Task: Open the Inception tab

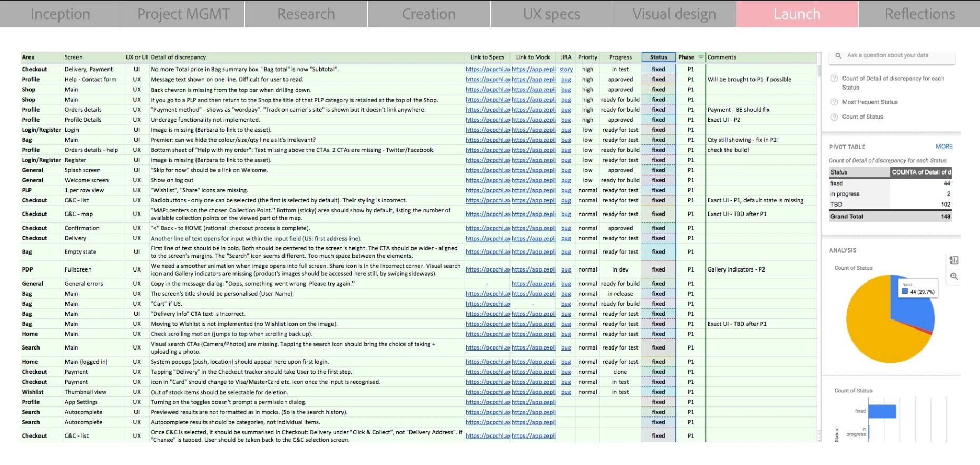Action: pyautogui.click(x=61, y=14)
